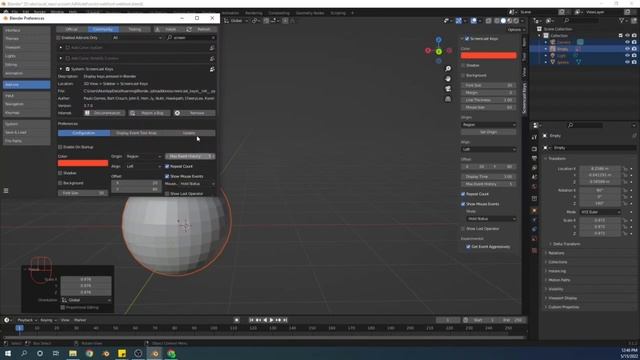Click Play animation button in timeline
640x360 pixels.
pos(272,320)
